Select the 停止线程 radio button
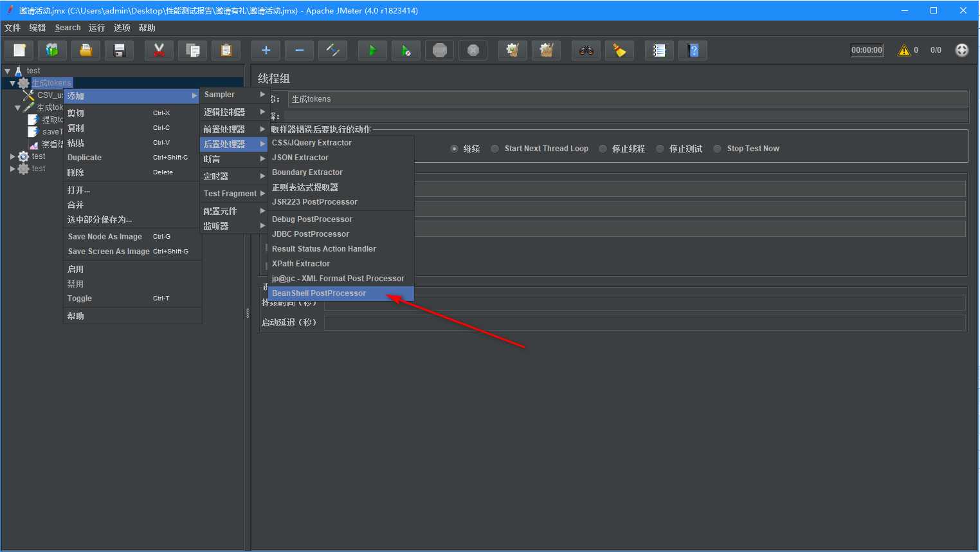 [x=603, y=149]
